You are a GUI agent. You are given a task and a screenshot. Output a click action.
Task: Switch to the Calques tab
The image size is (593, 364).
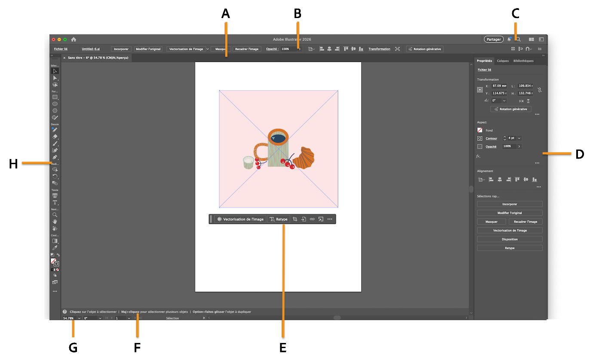[503, 61]
